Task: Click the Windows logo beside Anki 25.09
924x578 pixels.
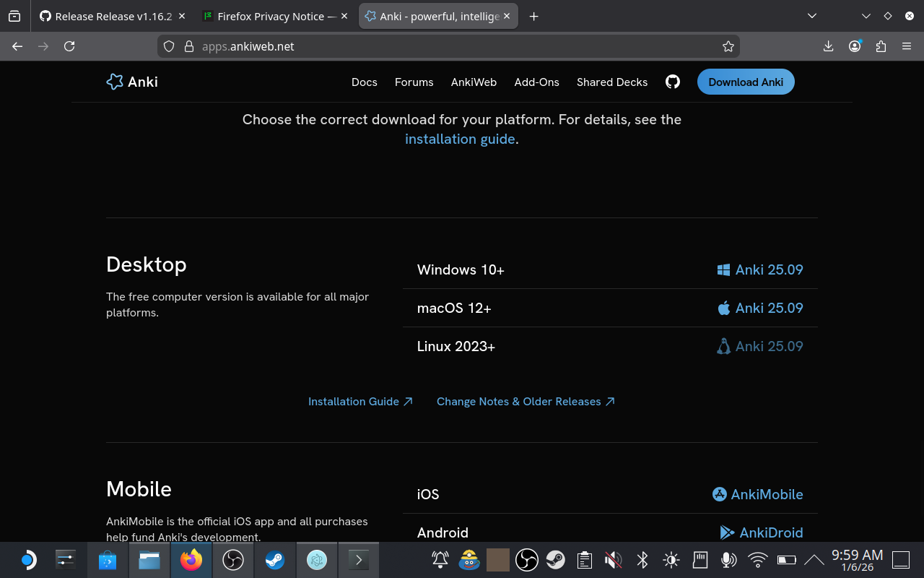Action: (x=723, y=269)
